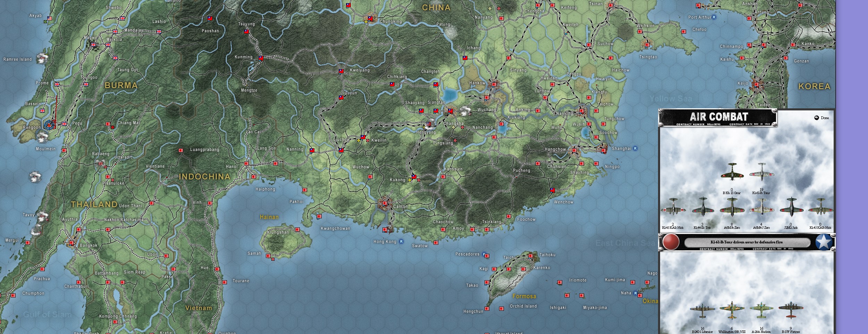Select the A6M5b Zero aircraft icon
This screenshot has height=334, width=868.
click(x=732, y=207)
